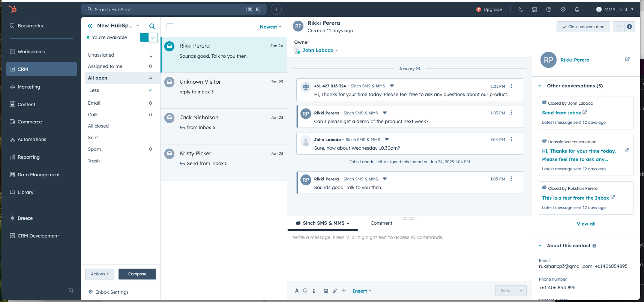
Task: Switch to the Comment tab
Action: coord(381,223)
